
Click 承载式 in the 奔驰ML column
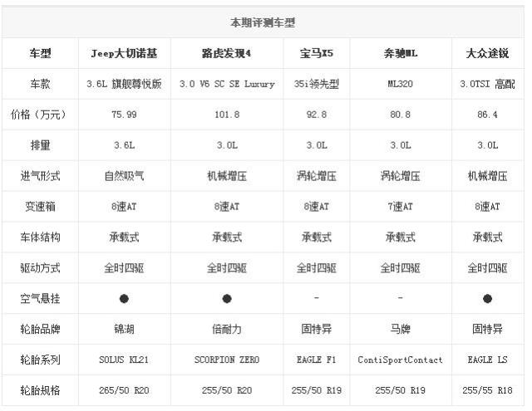click(401, 237)
